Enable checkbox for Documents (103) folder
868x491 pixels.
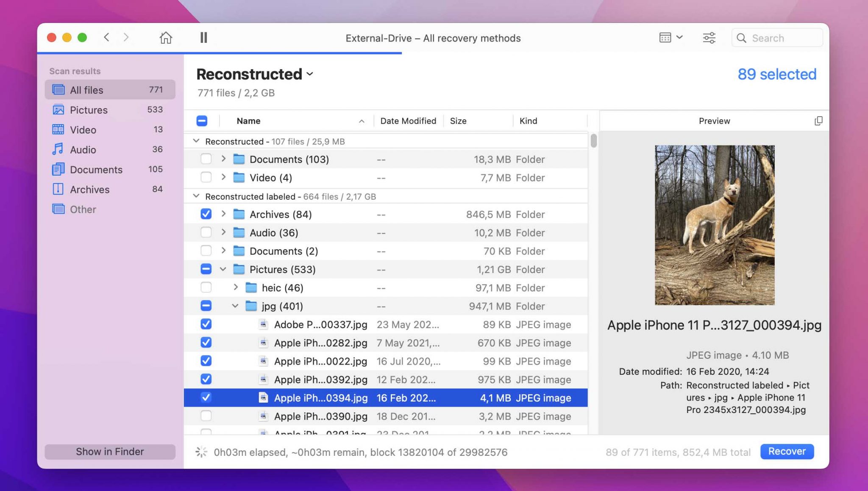point(206,159)
